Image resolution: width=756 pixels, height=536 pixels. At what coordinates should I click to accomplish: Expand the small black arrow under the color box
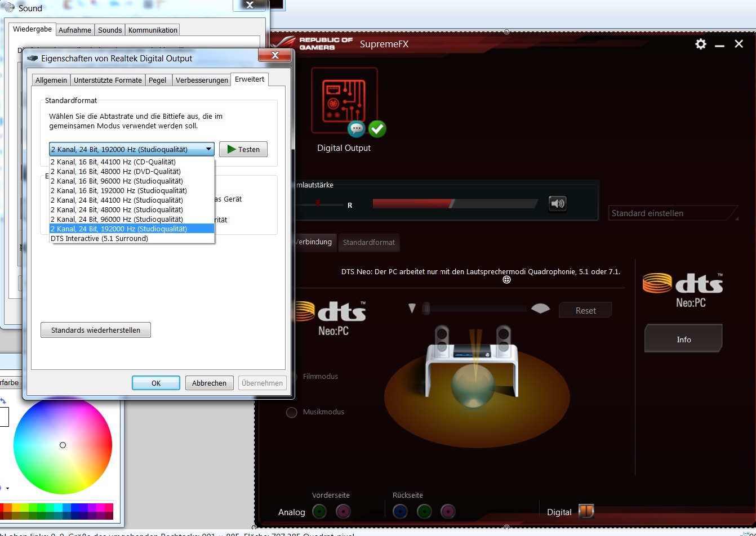(x=7, y=488)
